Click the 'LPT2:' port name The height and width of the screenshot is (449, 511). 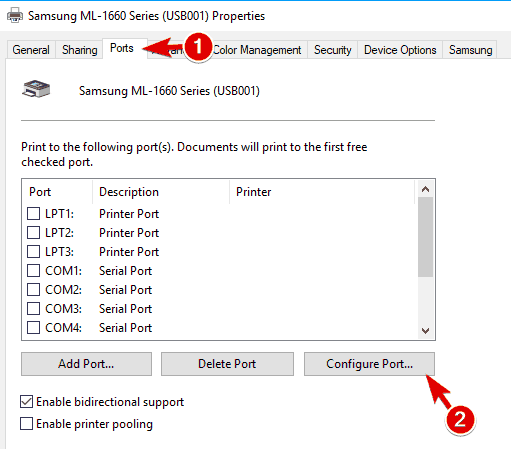tap(59, 233)
